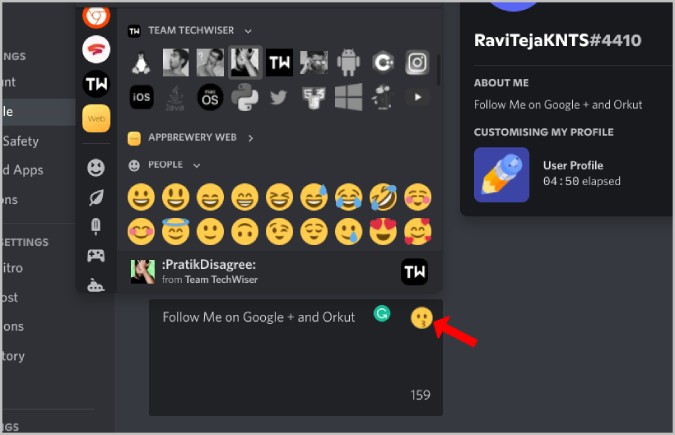Jump to Nature leaf emoji category
675x435 pixels.
pyautogui.click(x=96, y=197)
